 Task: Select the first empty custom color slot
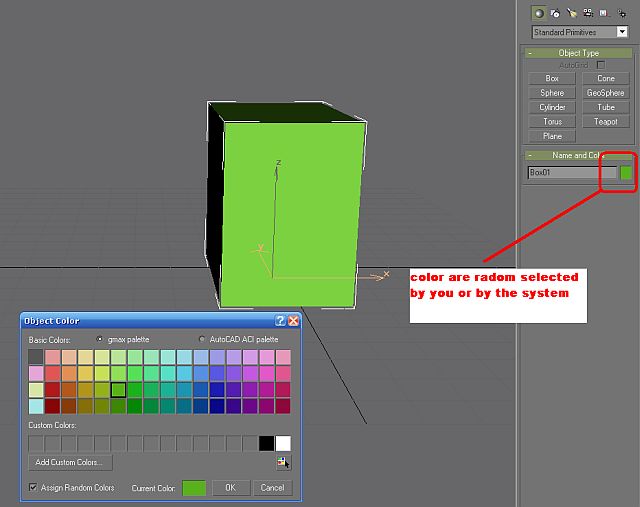(x=36, y=443)
